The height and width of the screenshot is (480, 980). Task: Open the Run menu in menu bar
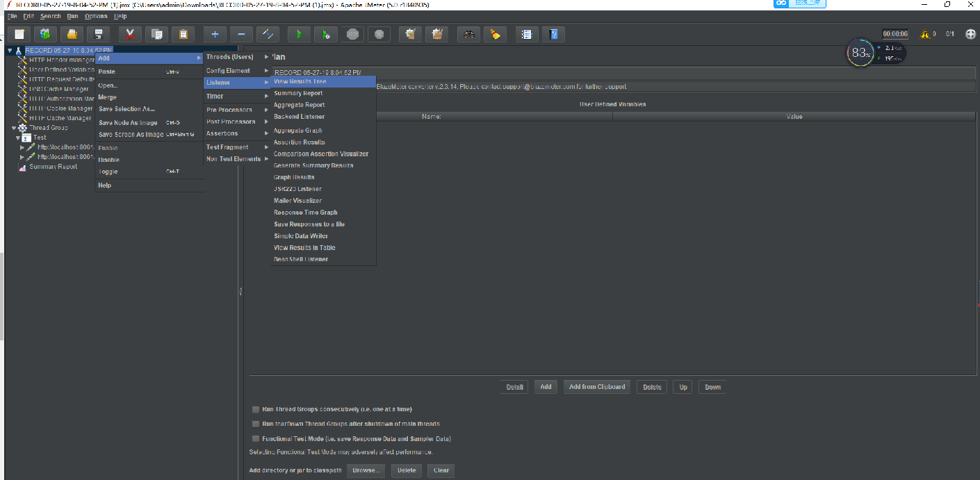[72, 16]
